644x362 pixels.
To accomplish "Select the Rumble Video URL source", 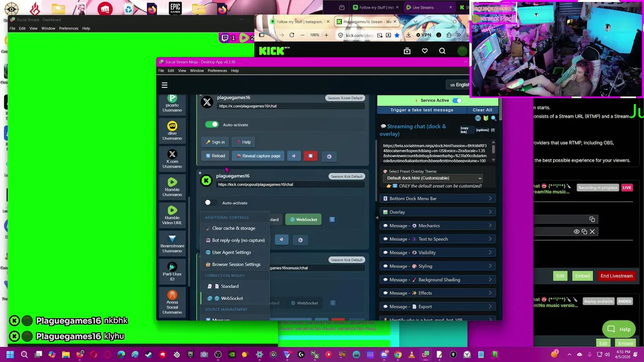I will click(x=172, y=216).
